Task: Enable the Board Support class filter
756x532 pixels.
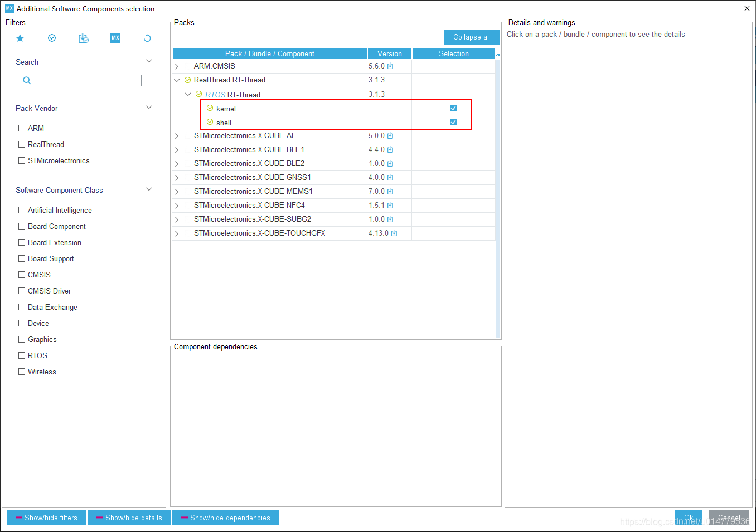Action: coord(22,258)
